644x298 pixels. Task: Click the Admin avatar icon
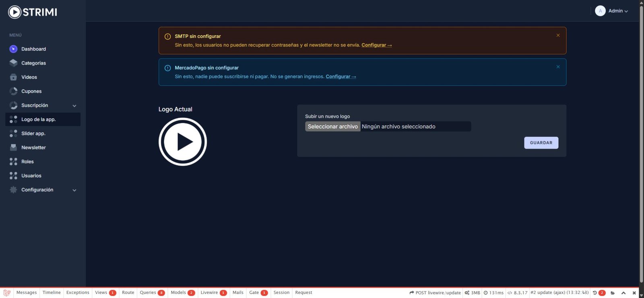coord(600,11)
